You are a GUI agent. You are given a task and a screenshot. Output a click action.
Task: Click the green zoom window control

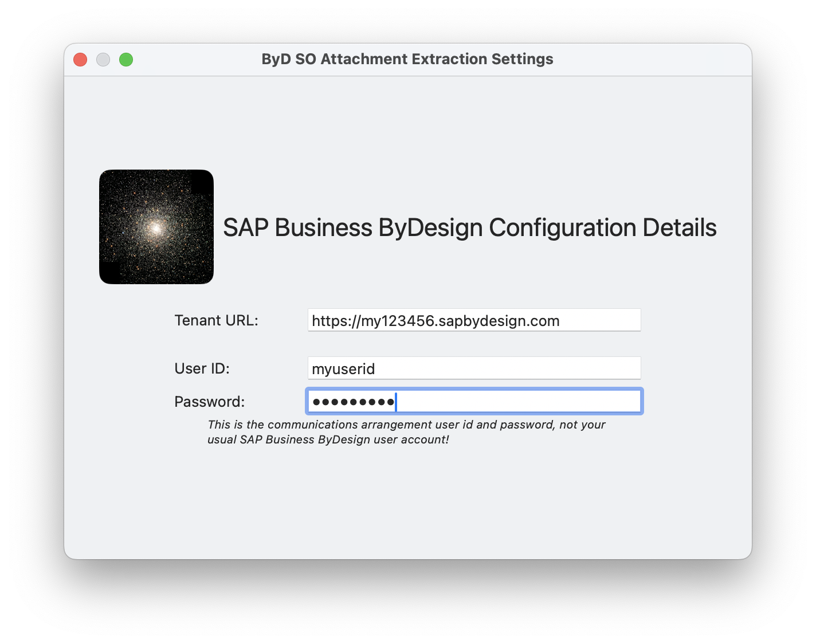coord(126,59)
